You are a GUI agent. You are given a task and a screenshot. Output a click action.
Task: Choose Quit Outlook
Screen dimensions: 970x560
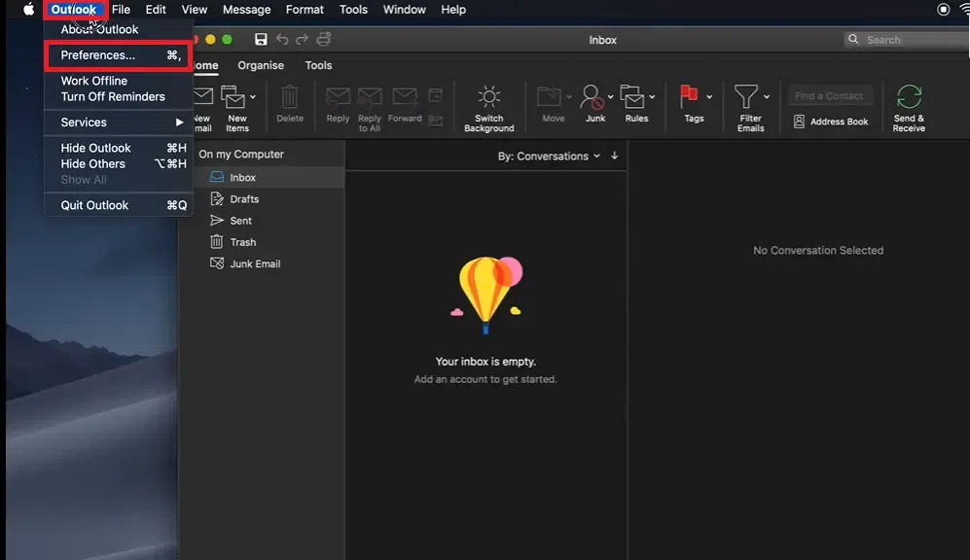118,205
